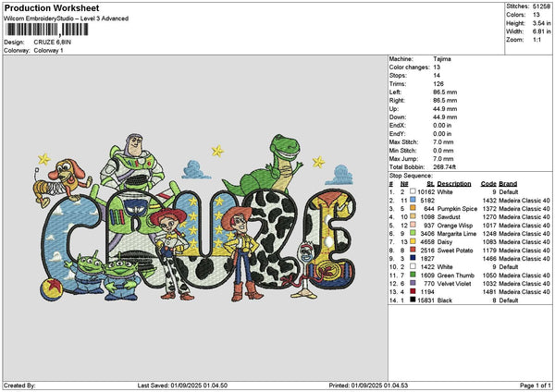Select the 'Green Thumb' description text
The width and height of the screenshot is (555, 392).
tap(455, 276)
